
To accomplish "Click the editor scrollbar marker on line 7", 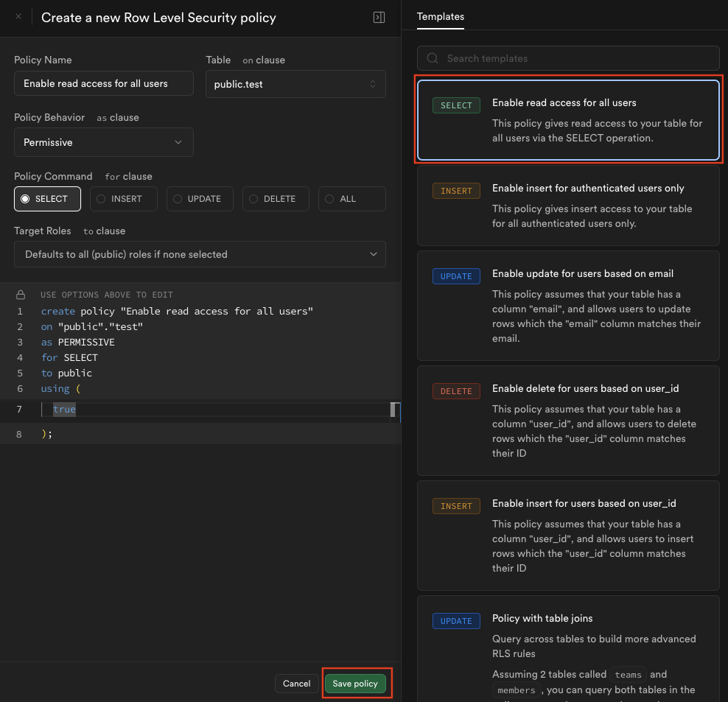I will 393,410.
